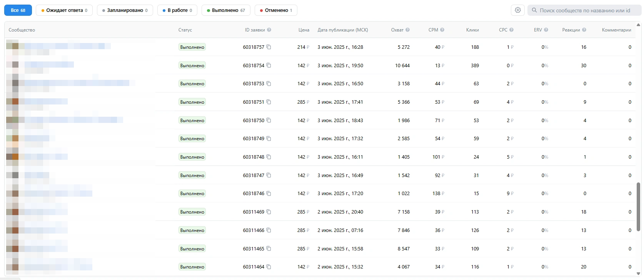Click help icon beside ID заявки header

pos(269,30)
